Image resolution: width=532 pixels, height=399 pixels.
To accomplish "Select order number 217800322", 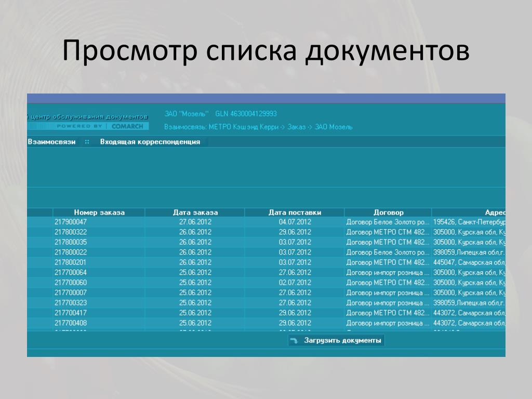I will pos(71,232).
